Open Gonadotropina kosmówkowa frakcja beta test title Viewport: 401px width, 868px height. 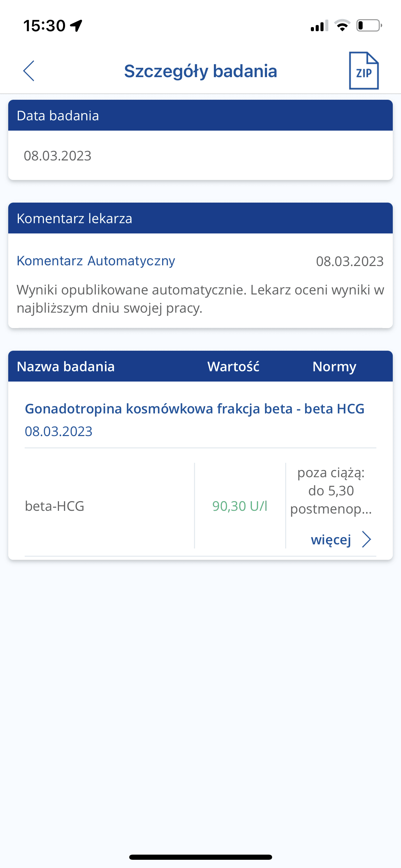(x=194, y=409)
